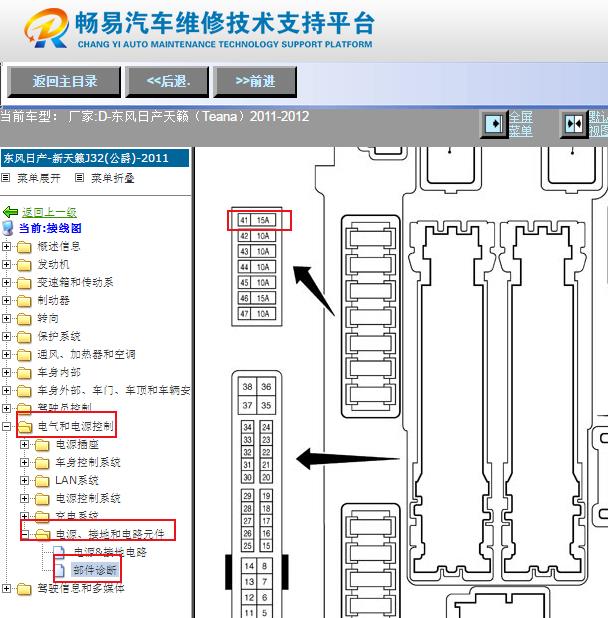The image size is (608, 618).
Task: Select the 制动器 label
Action: point(53,301)
